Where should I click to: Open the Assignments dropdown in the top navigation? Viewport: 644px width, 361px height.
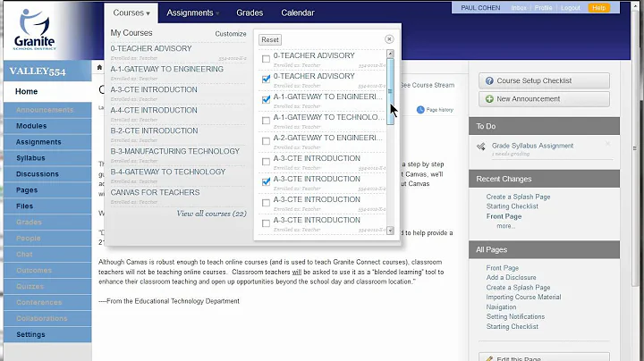click(x=192, y=13)
